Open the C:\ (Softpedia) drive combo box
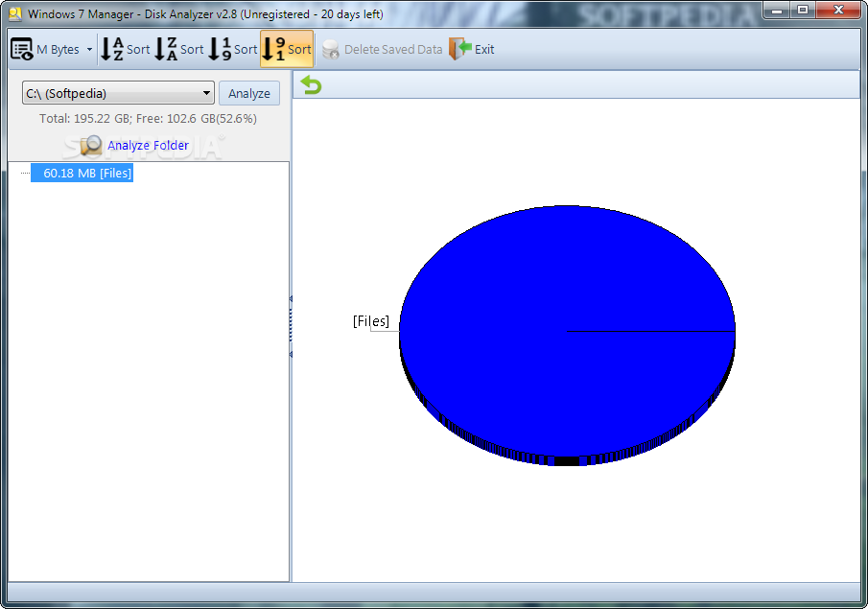This screenshot has height=609, width=868. 119,93
